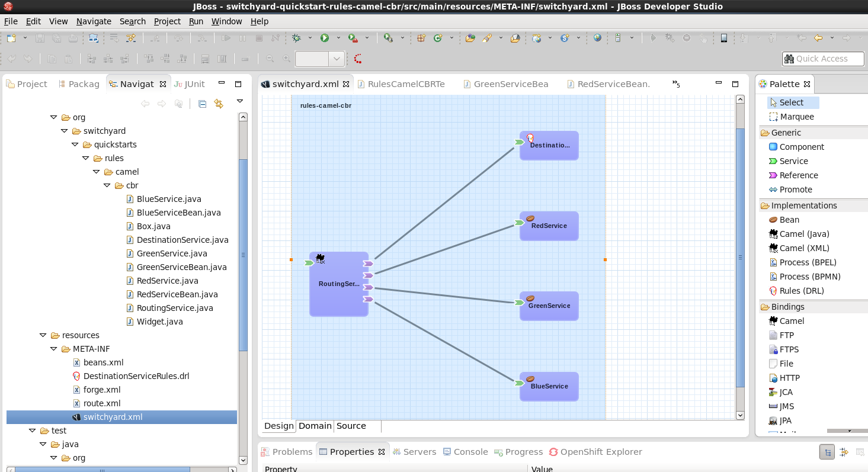Screen dimensions: 868x472
Task: Pick the Service item in Palette
Action: point(788,161)
